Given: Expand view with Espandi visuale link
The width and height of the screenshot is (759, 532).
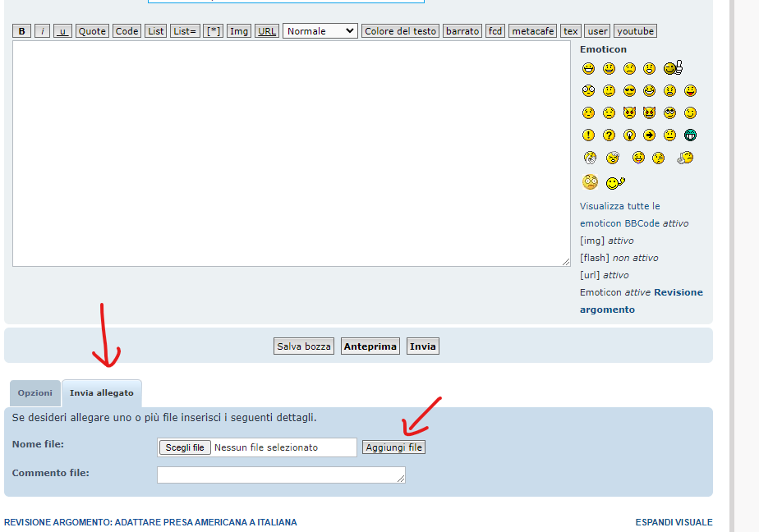Looking at the screenshot, I should point(674,522).
